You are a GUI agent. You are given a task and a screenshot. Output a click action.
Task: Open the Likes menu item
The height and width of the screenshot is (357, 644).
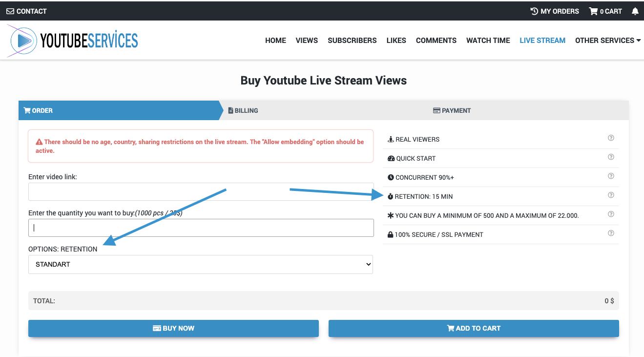(396, 41)
